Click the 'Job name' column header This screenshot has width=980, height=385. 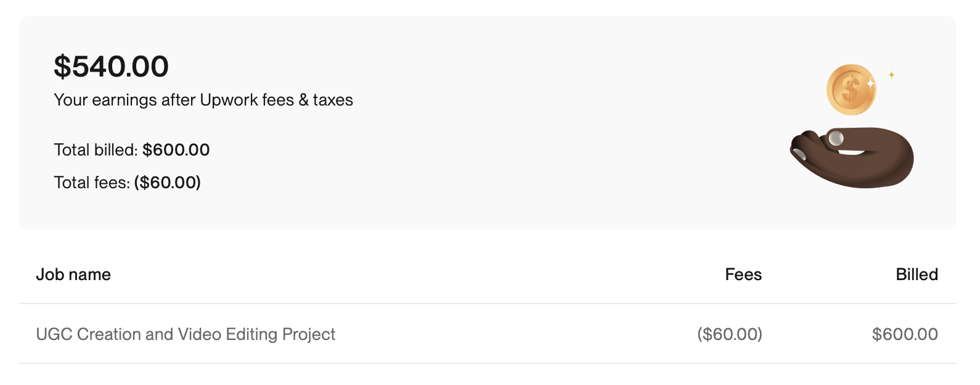(x=73, y=275)
